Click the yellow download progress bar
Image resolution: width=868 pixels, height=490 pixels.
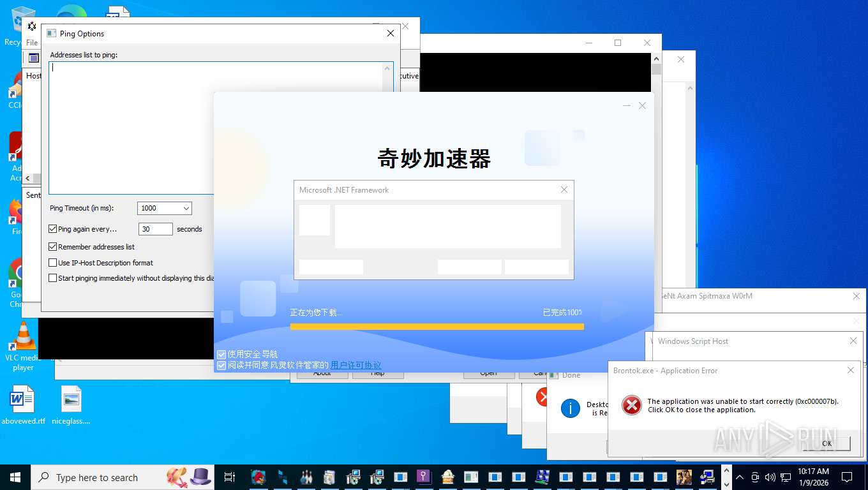pyautogui.click(x=437, y=327)
